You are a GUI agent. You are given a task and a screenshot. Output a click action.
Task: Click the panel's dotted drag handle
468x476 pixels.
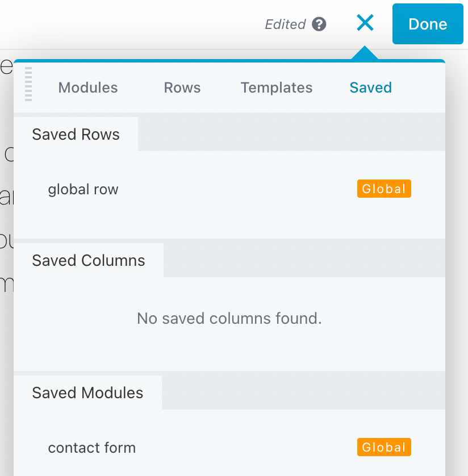(x=28, y=84)
